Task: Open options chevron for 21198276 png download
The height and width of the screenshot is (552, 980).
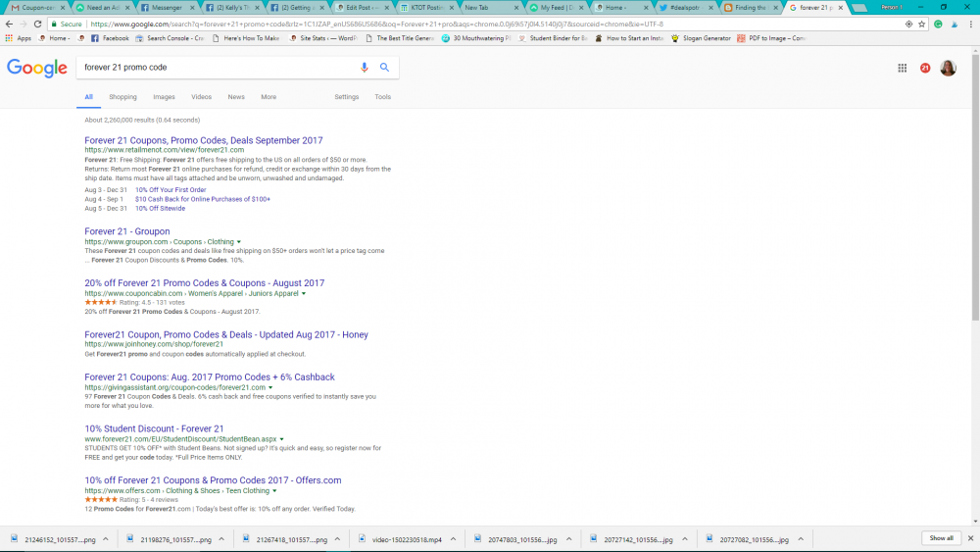Action: click(x=221, y=539)
